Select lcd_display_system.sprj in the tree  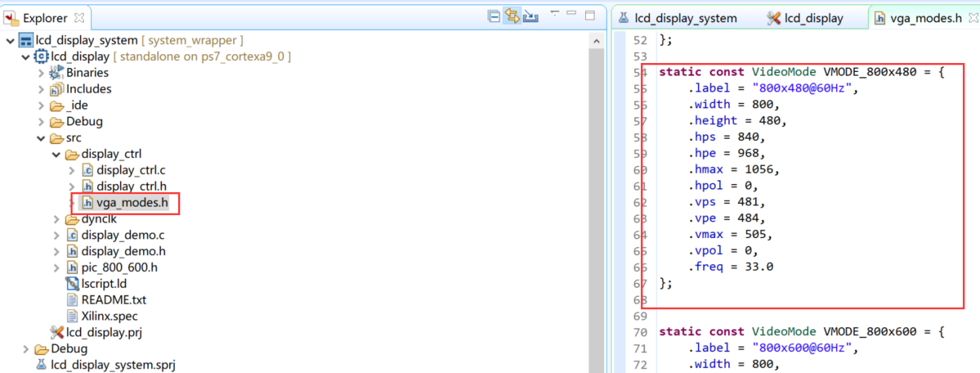pyautogui.click(x=113, y=365)
